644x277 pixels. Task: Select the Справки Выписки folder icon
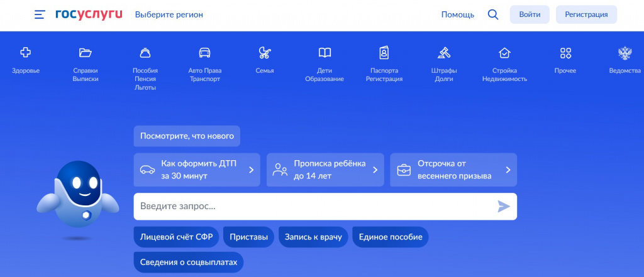coord(86,53)
